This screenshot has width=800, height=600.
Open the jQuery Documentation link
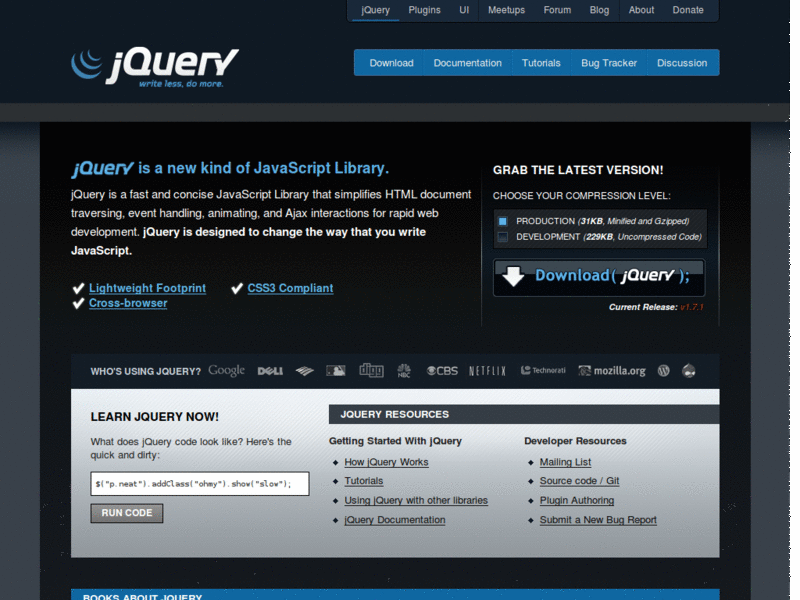pyautogui.click(x=395, y=519)
